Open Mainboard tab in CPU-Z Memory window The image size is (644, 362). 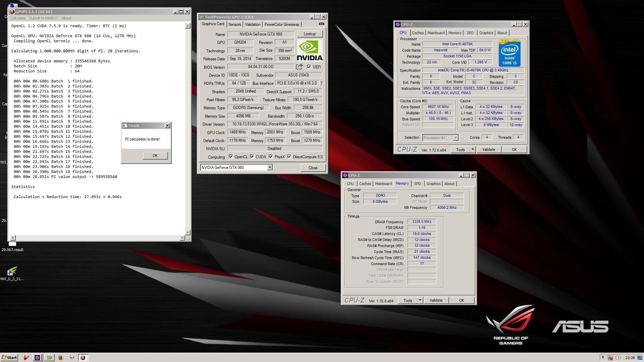(x=383, y=184)
